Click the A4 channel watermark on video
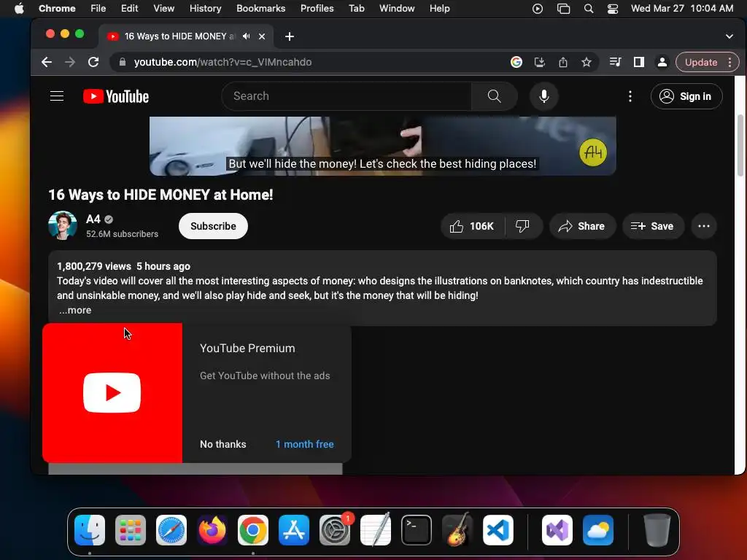 pos(592,152)
